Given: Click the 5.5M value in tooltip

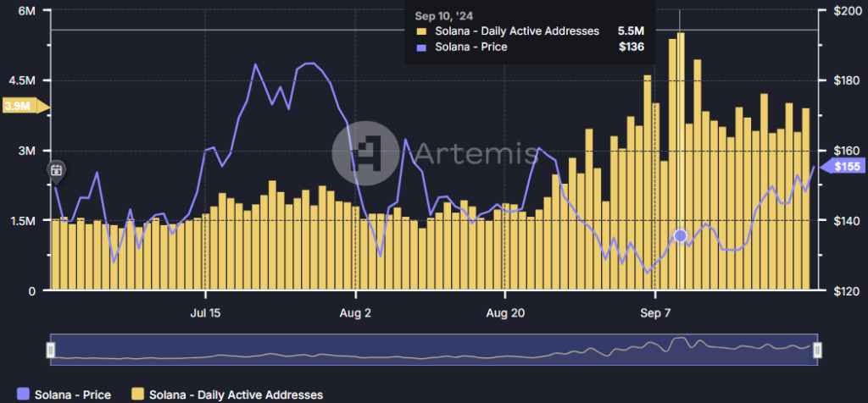Looking at the screenshot, I should tap(631, 31).
